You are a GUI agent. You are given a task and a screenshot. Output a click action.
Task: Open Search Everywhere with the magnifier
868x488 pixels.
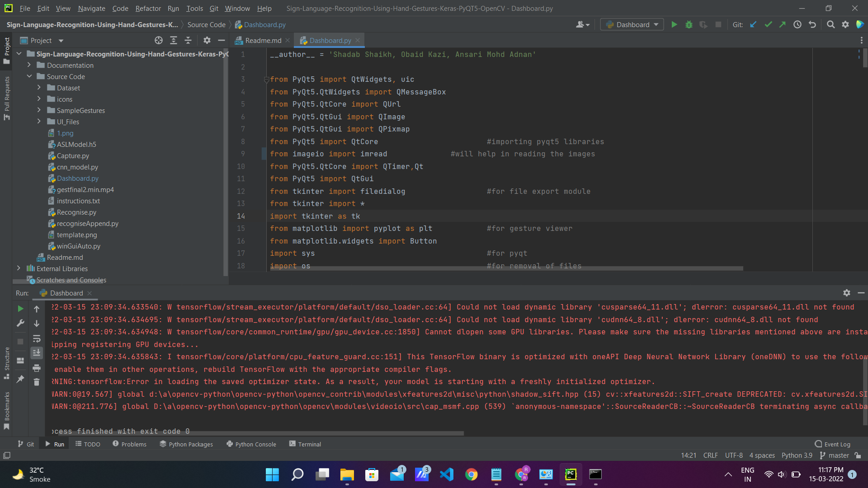click(830, 24)
